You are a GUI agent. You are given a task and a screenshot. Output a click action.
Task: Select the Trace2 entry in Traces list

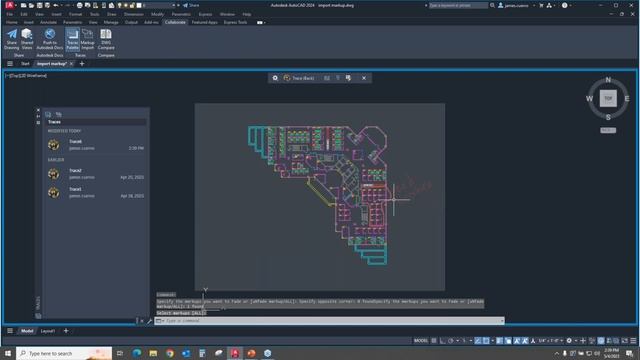(96, 174)
